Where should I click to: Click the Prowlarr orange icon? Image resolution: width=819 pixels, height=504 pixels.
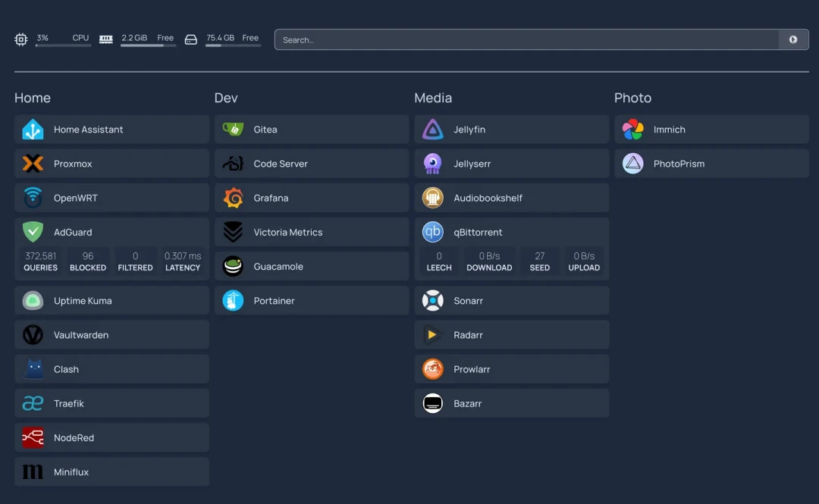point(432,369)
